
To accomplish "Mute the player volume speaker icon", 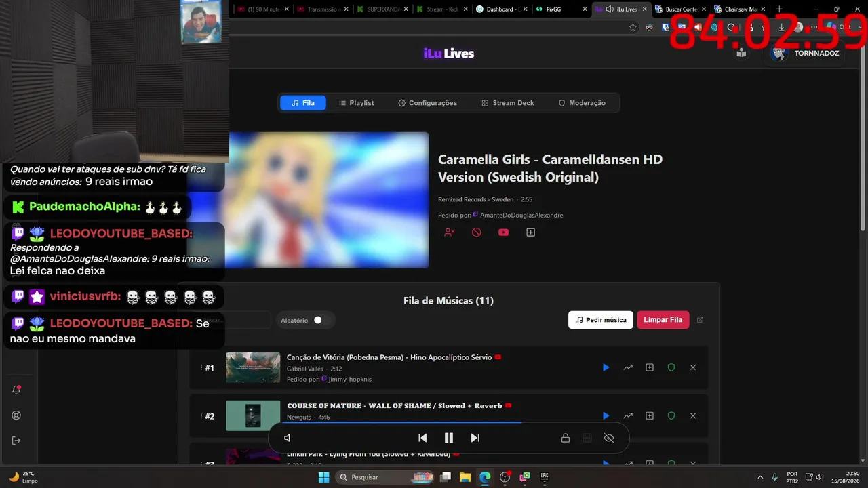I will (x=288, y=438).
